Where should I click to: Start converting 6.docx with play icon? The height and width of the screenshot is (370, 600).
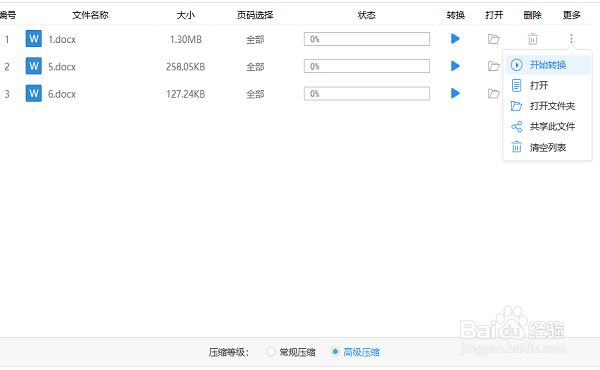pyautogui.click(x=455, y=93)
